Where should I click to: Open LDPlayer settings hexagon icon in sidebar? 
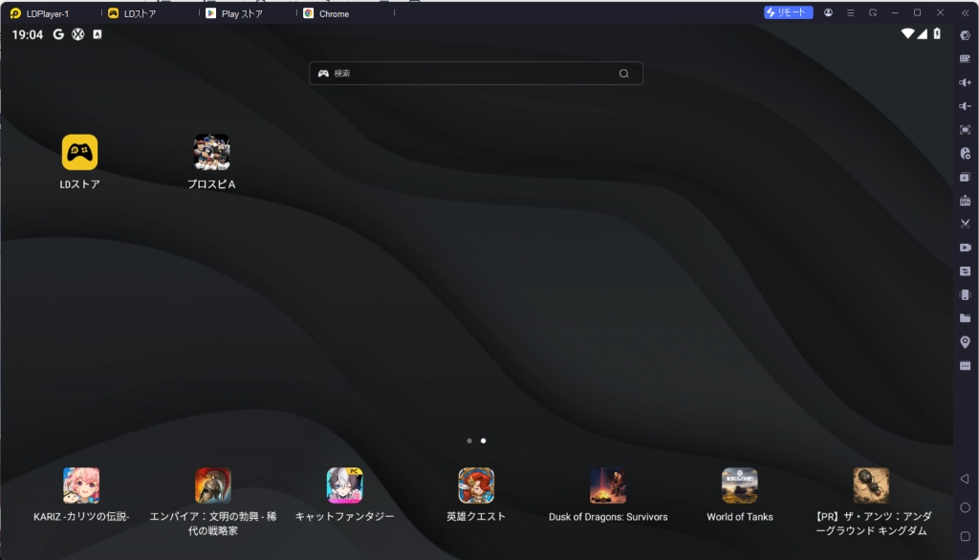pyautogui.click(x=965, y=35)
